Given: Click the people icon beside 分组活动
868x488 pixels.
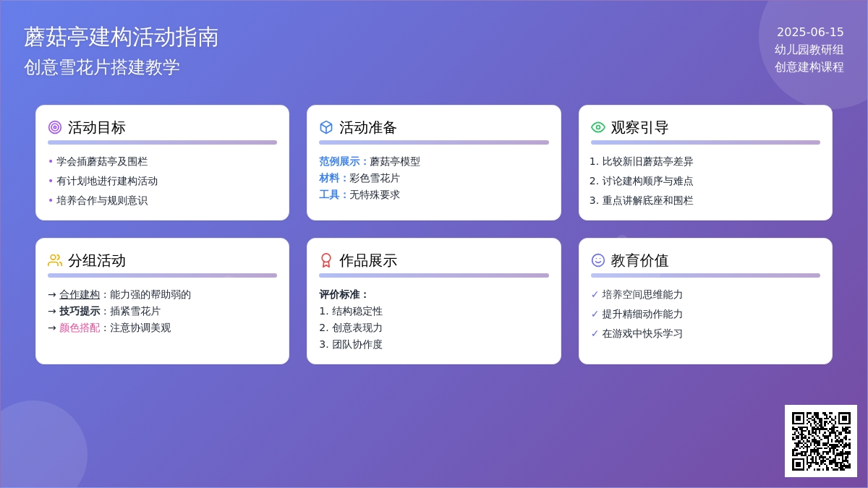Looking at the screenshot, I should (55, 260).
